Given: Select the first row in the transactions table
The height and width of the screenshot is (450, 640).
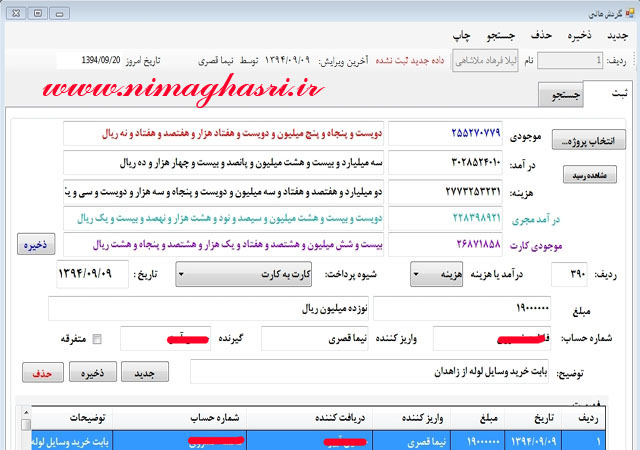Looking at the screenshot, I should [x=320, y=439].
